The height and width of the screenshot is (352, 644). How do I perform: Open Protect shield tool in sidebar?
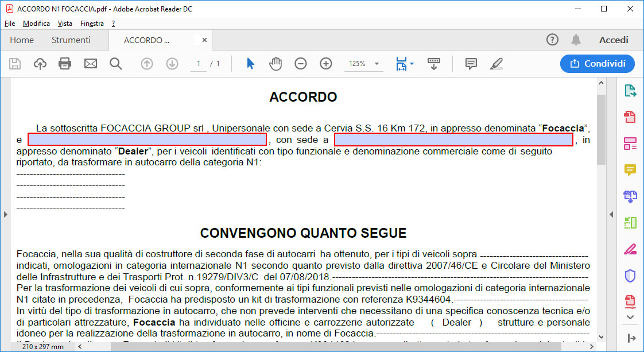coord(630,276)
